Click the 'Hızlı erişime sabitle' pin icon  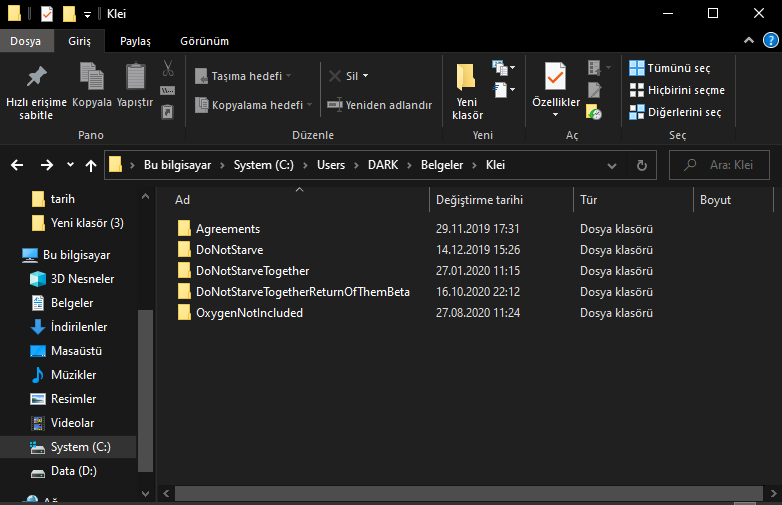coord(36,77)
